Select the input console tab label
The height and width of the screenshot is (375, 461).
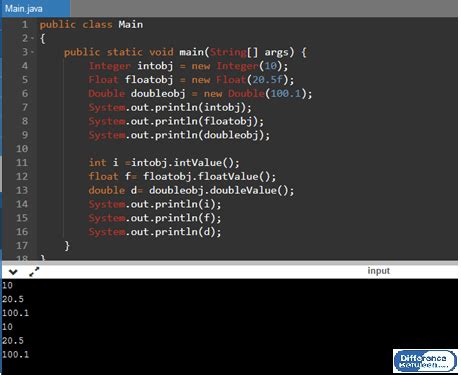pyautogui.click(x=379, y=271)
